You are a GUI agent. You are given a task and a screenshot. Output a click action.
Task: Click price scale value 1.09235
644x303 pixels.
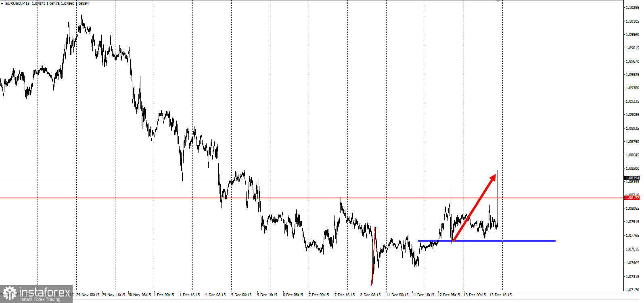pyautogui.click(x=633, y=101)
